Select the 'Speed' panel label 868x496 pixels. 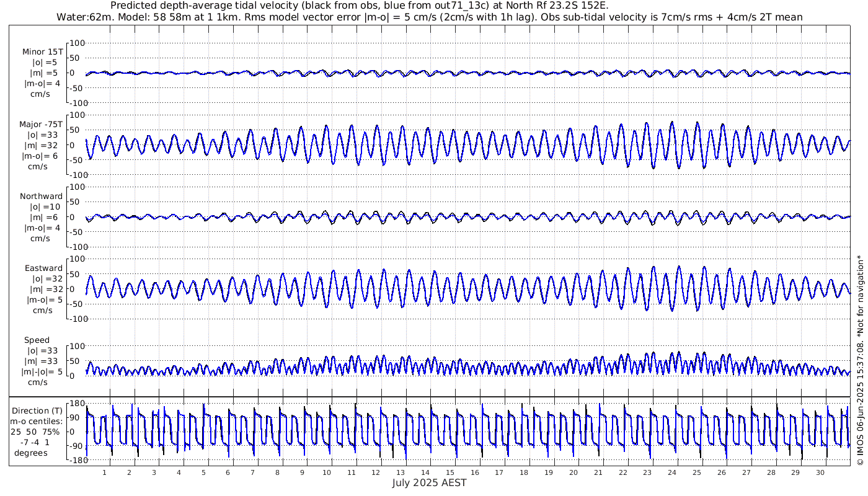point(37,340)
